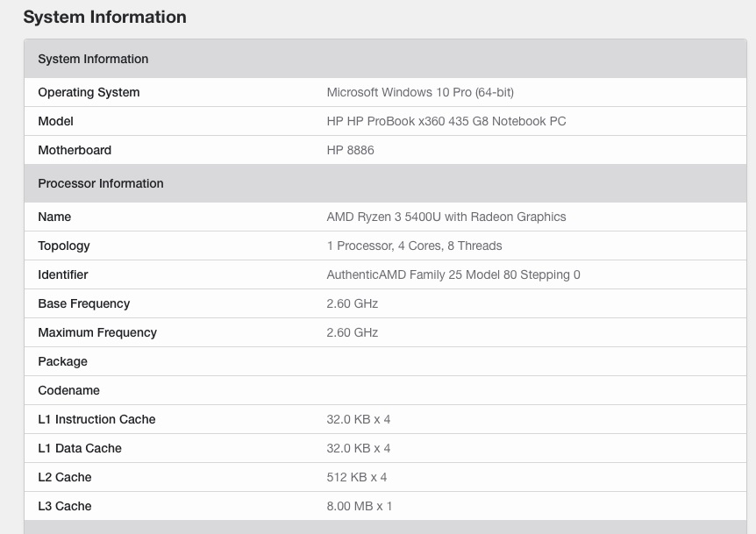The height and width of the screenshot is (534, 756).
Task: Select the AMD Ryzen 3 5400U processor name
Action: point(446,217)
